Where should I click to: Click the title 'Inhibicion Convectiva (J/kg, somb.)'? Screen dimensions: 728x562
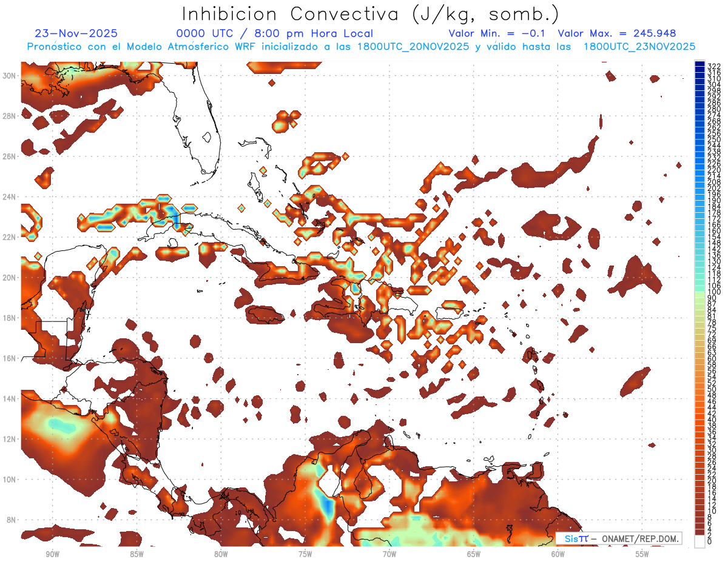tap(370, 14)
